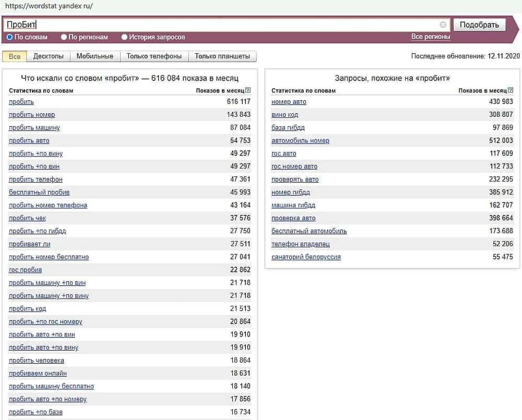The height and width of the screenshot is (420, 522).
Task: Click help icon beside left Показов в месяц
Action: coord(248,90)
